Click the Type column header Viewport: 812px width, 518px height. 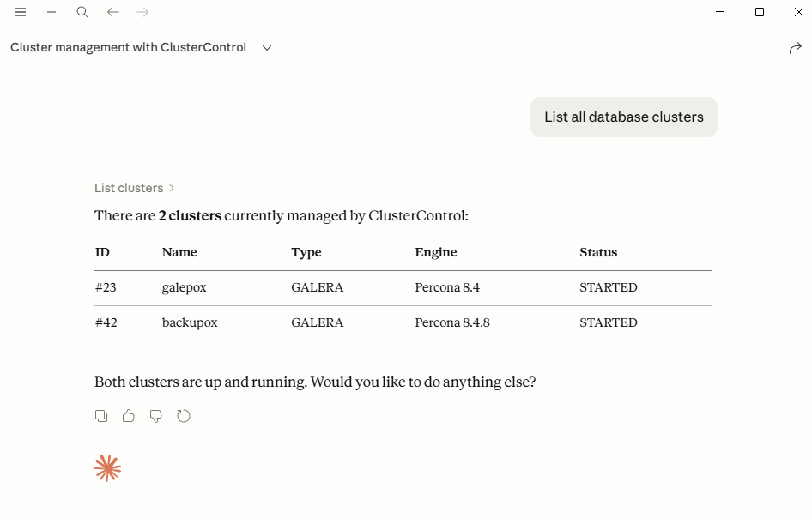pyautogui.click(x=306, y=252)
